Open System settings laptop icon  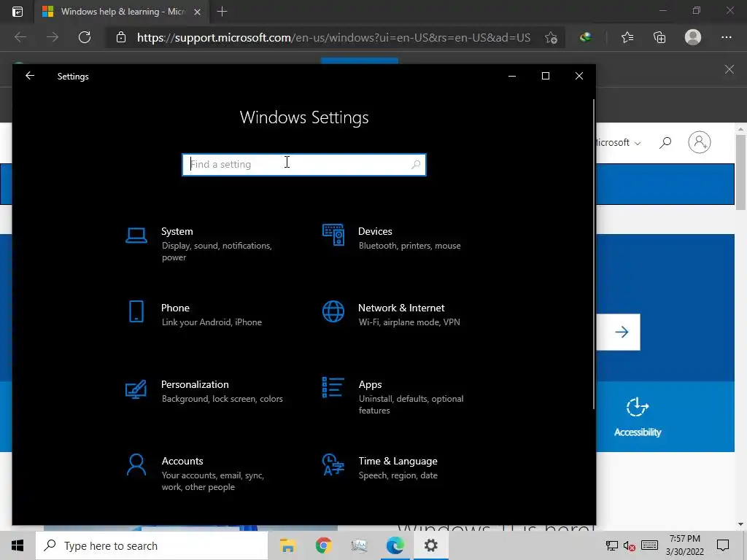(136, 236)
